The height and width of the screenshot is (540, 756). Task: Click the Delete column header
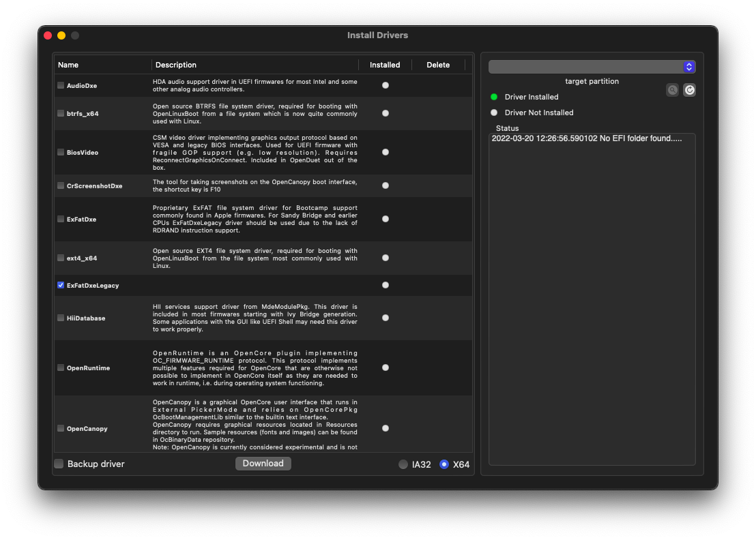[x=438, y=65]
